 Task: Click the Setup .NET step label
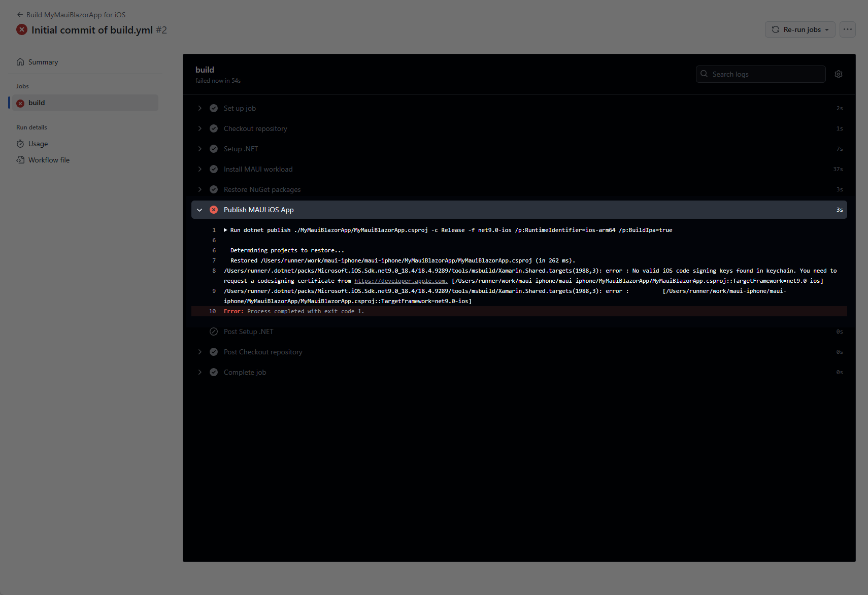[x=241, y=149]
